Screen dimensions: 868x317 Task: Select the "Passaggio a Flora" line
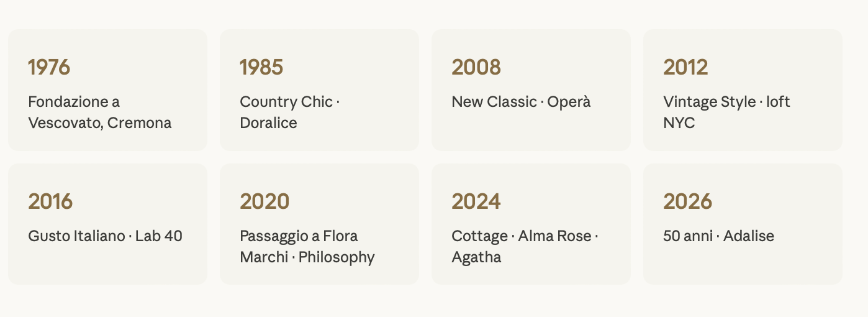point(299,236)
